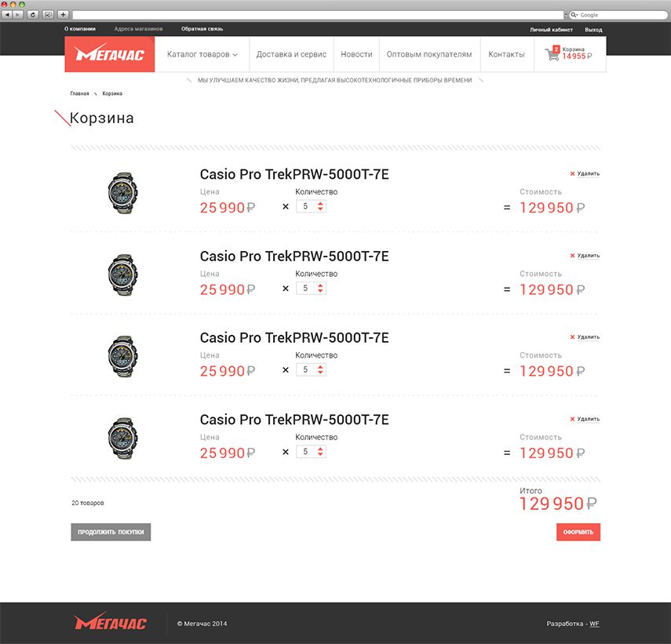Open the second Casio Pro Trek product title
The height and width of the screenshot is (644, 671).
tap(294, 257)
